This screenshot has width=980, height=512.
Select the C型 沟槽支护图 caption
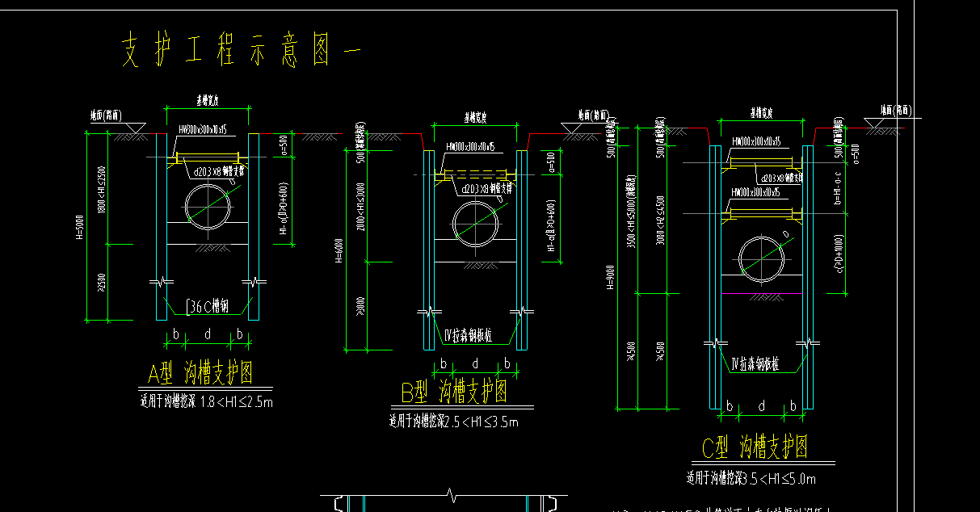(755, 447)
